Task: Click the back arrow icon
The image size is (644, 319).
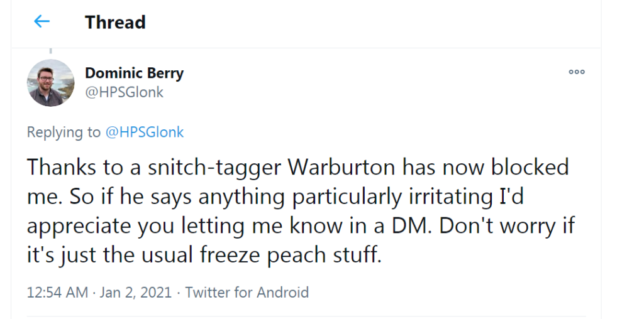Action: (x=42, y=22)
